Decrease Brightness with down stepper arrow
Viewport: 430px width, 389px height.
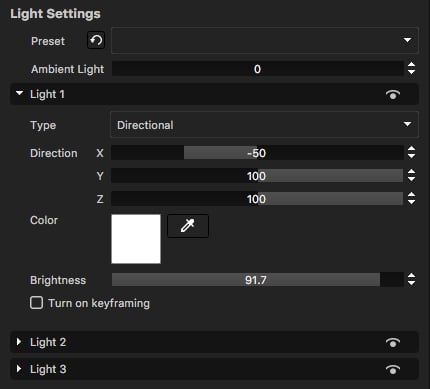tap(411, 283)
